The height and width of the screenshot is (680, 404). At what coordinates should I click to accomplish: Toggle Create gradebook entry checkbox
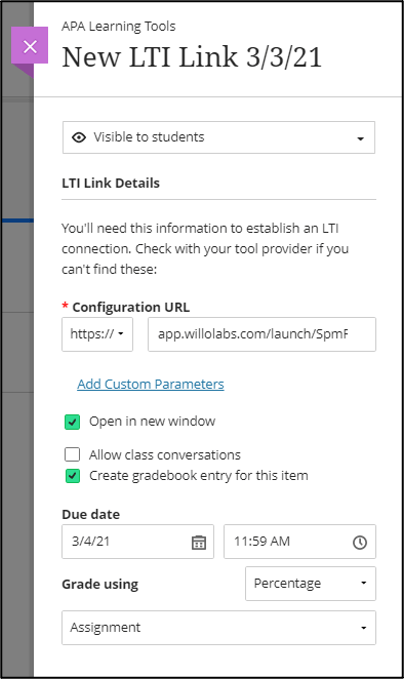[72, 476]
